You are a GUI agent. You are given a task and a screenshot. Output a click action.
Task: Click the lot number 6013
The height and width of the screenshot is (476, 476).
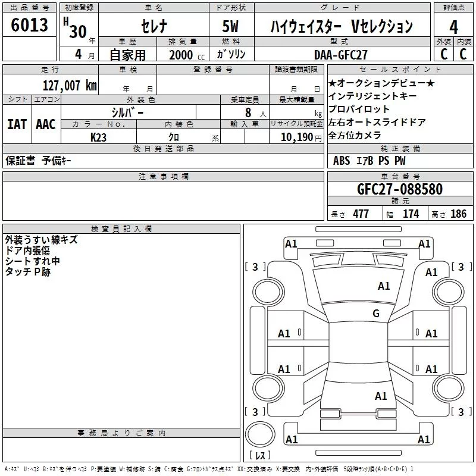pyautogui.click(x=29, y=25)
